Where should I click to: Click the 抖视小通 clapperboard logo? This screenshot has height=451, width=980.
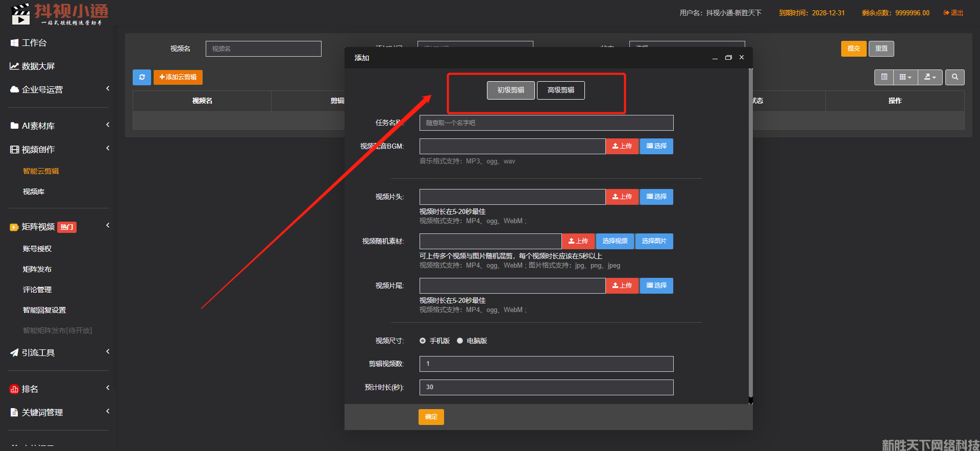coord(20,14)
